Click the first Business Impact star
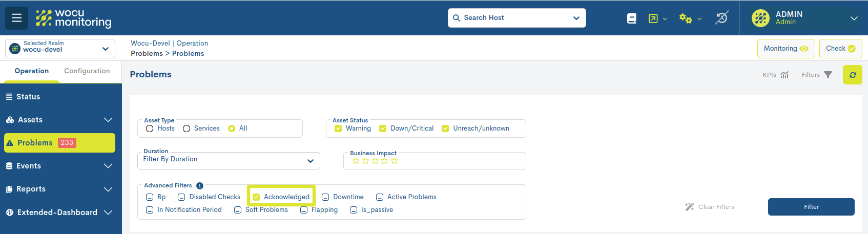This screenshot has height=234, width=868. 356,161
